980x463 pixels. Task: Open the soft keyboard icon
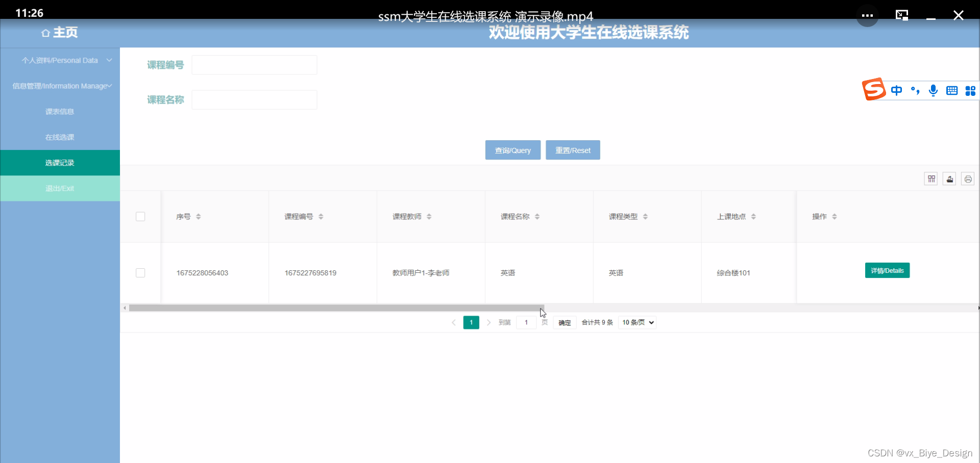(x=952, y=91)
